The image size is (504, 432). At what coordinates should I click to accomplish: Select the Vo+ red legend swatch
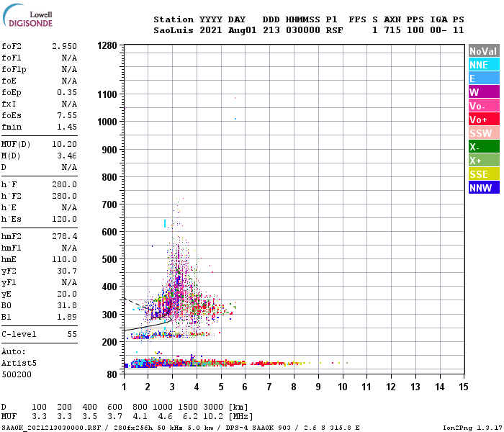coord(484,120)
